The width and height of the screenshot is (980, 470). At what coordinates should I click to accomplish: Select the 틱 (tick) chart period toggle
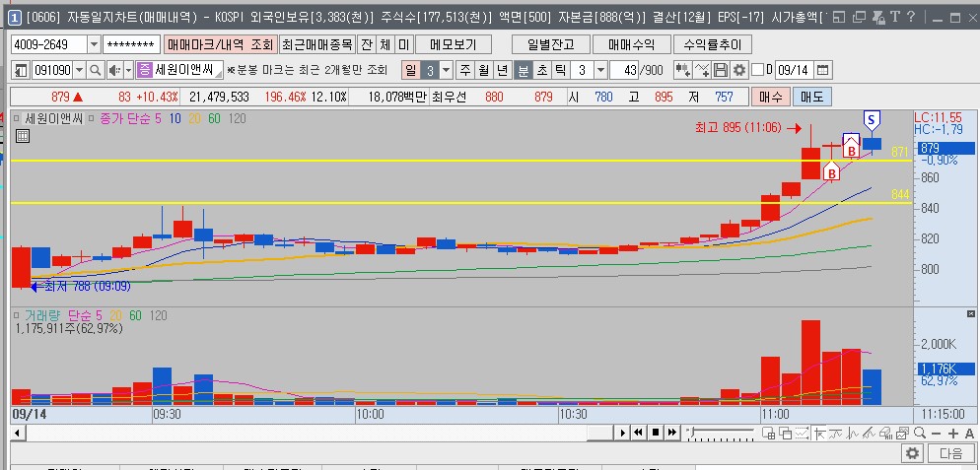point(560,70)
